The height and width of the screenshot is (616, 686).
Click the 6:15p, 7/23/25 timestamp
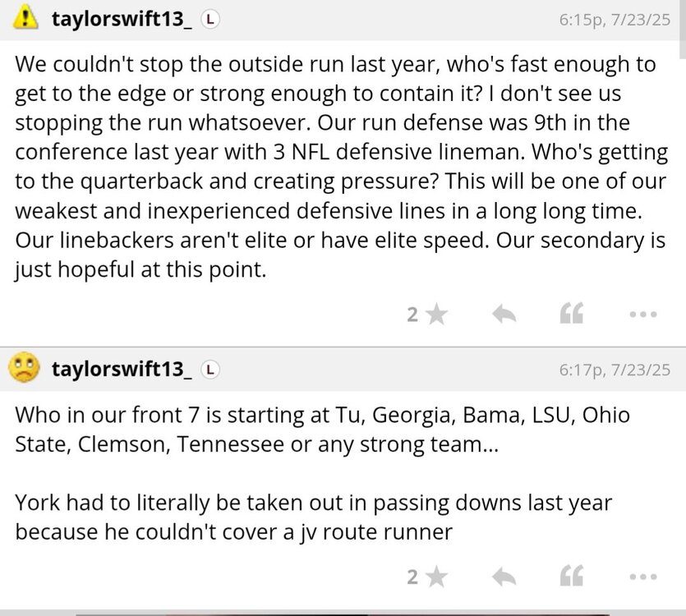click(615, 19)
